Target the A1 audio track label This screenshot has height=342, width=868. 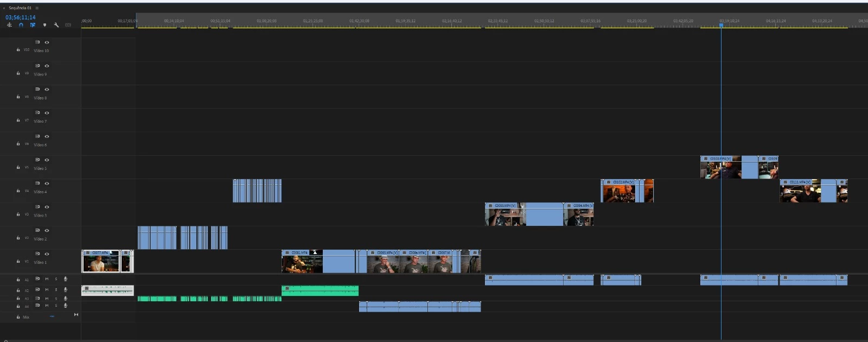(x=27, y=280)
